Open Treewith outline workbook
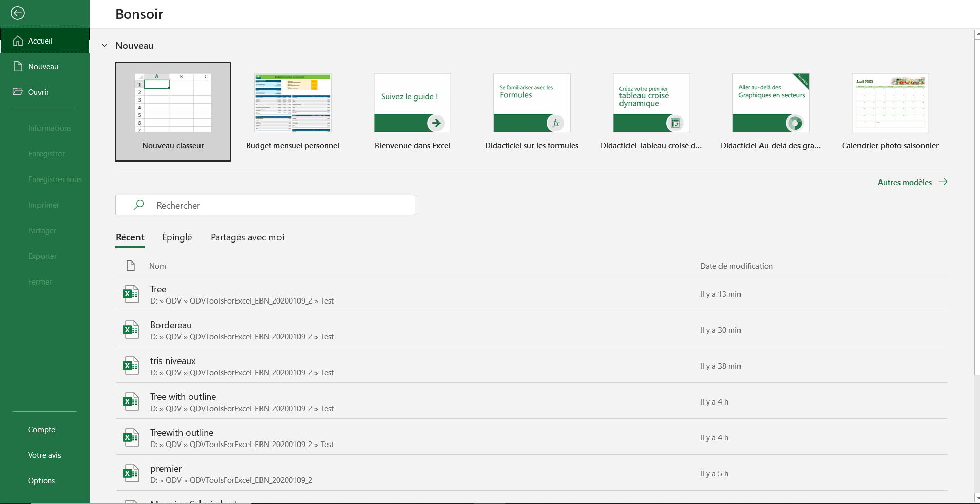 [x=531, y=438]
